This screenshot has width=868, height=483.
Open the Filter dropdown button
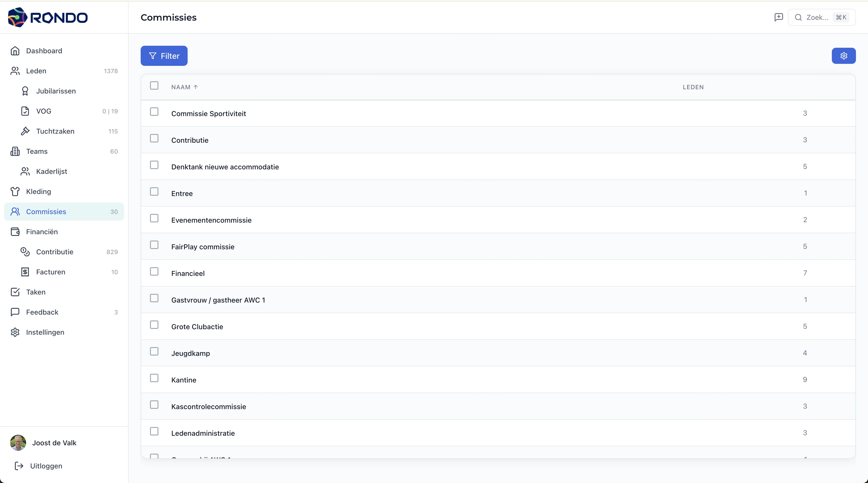164,56
